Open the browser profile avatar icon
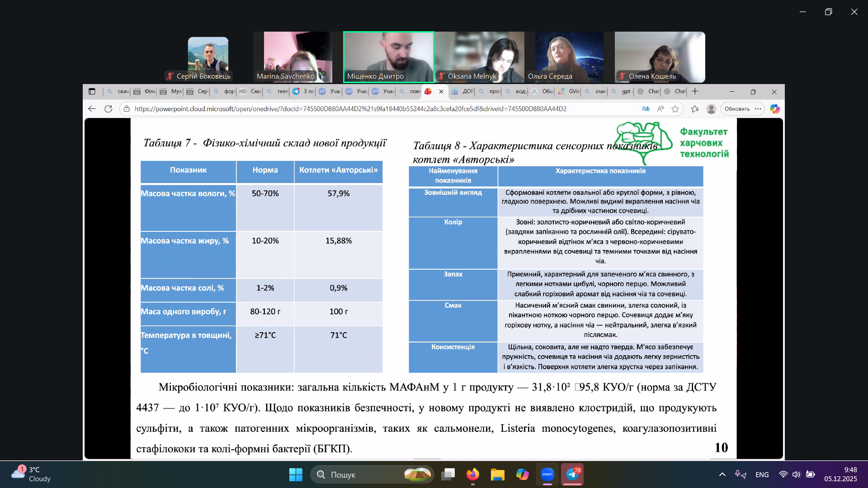The image size is (868, 488). point(711,109)
